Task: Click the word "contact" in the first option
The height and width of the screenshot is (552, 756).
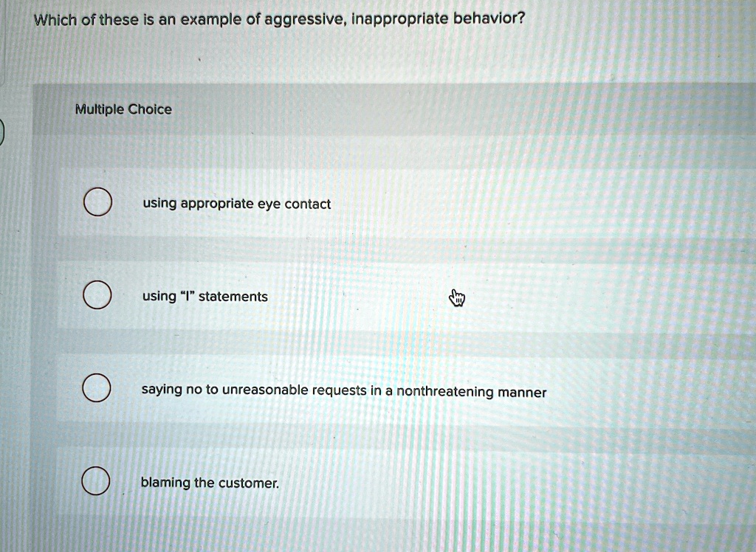Action: (x=307, y=204)
